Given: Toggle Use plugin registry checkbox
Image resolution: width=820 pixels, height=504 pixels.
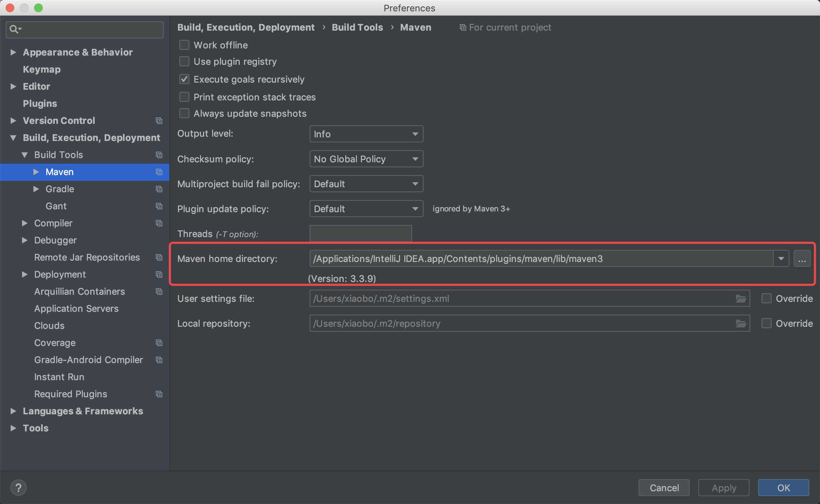Looking at the screenshot, I should [184, 61].
